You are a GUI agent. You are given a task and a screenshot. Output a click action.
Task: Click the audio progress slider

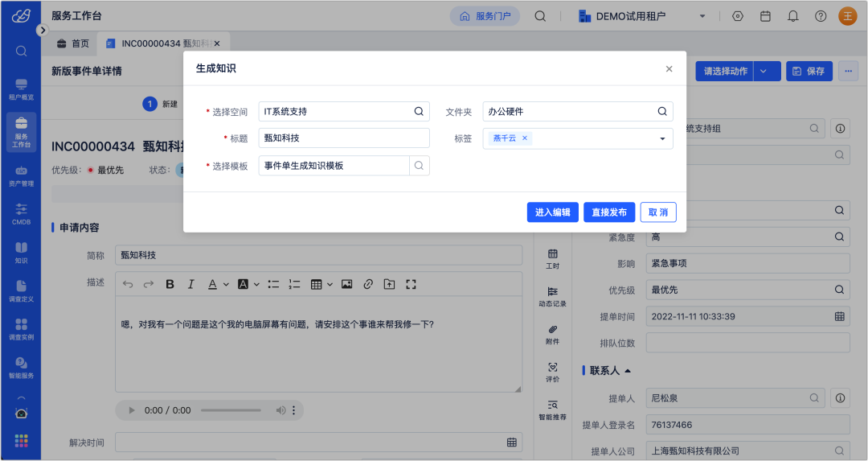(x=231, y=410)
